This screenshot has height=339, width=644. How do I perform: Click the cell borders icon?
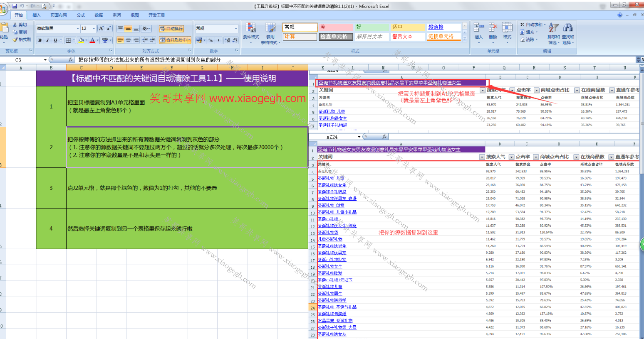(68, 40)
